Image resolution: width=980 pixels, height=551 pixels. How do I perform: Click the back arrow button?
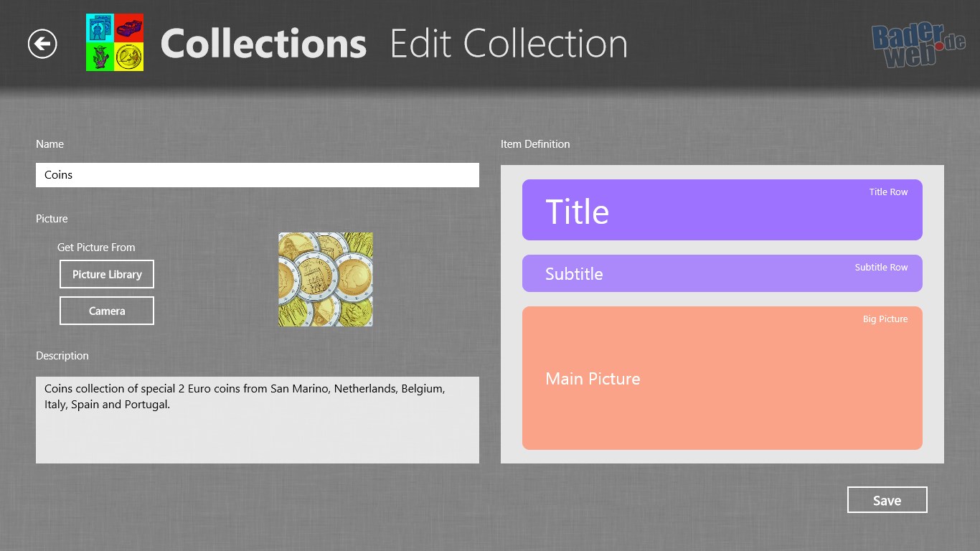42,44
